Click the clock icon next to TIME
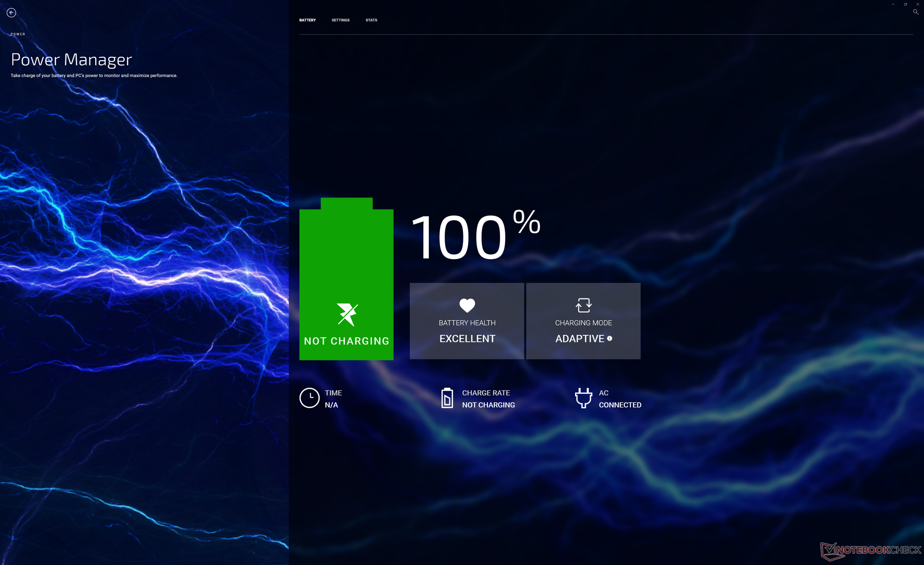Screen dimensions: 924x565 (309, 398)
